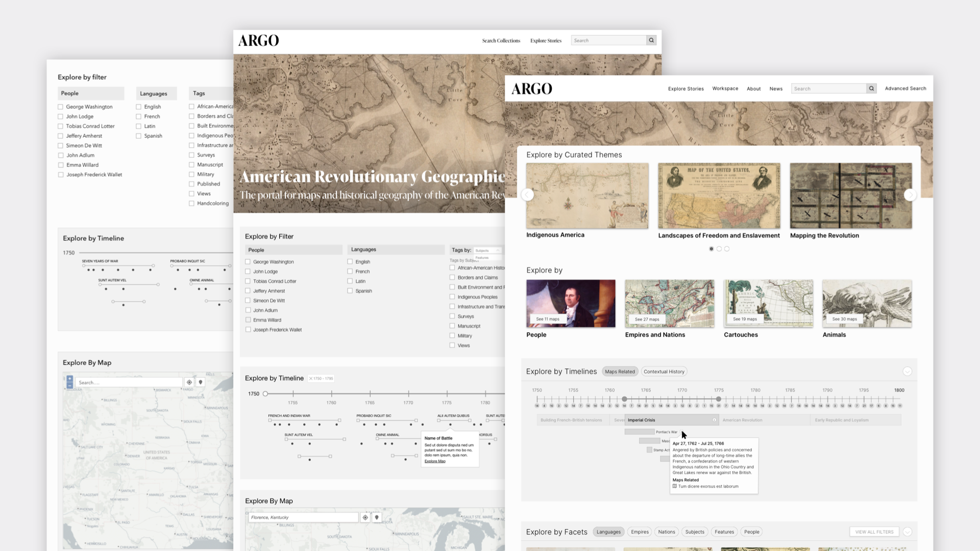This screenshot has height=551, width=980.
Task: Collapse the Explore by Facets section
Action: (907, 532)
